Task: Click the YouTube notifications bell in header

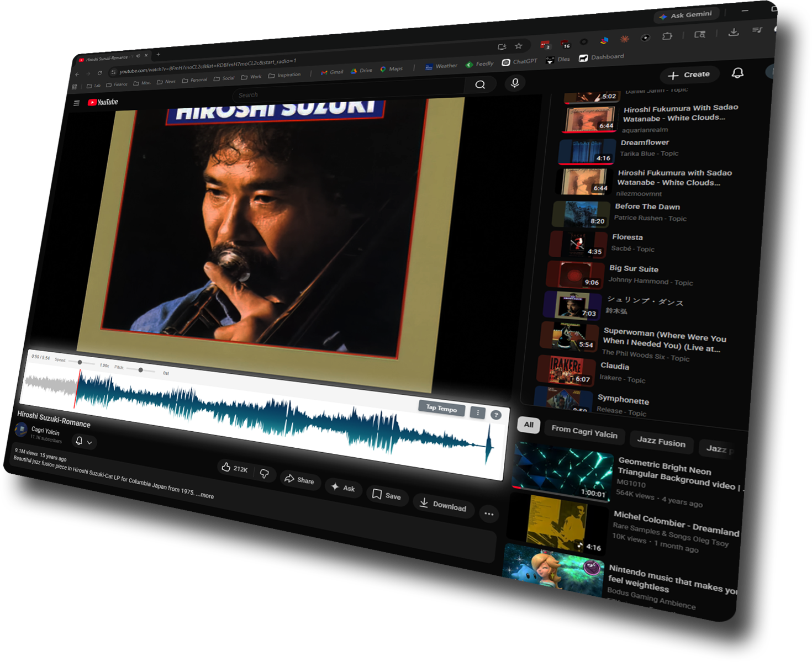Action: (x=737, y=73)
